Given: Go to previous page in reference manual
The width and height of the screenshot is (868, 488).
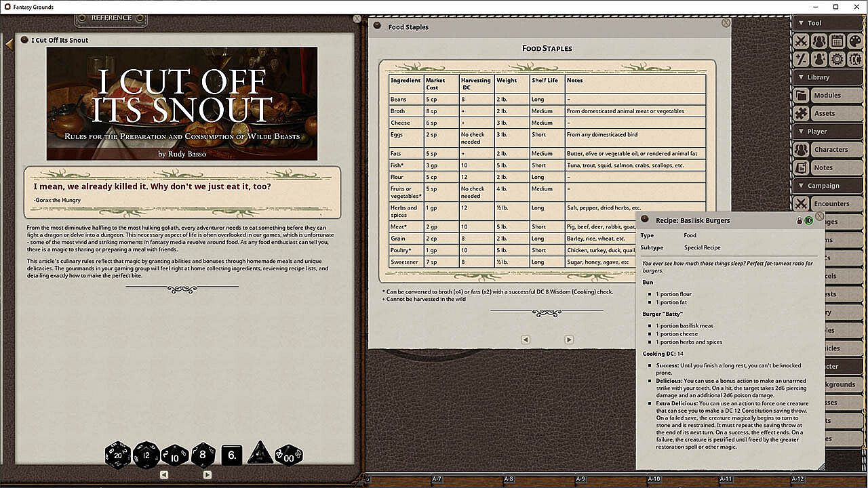Looking at the screenshot, I should 164,475.
